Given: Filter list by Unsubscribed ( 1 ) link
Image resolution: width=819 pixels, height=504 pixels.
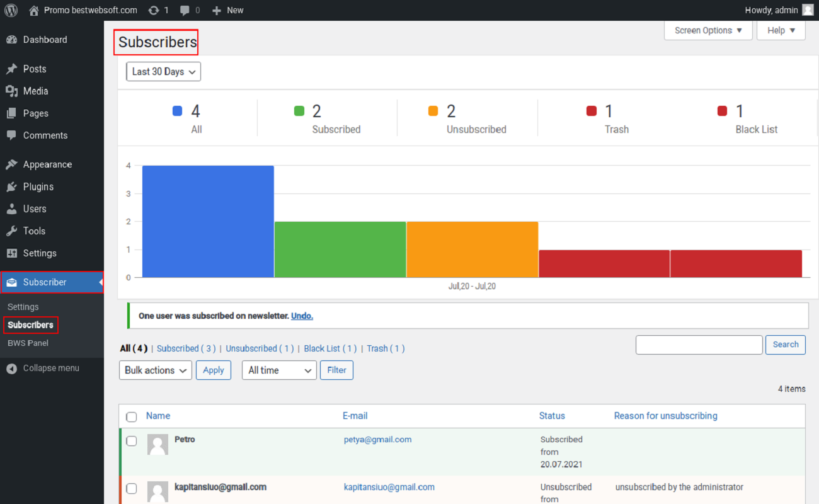Looking at the screenshot, I should 260,348.
